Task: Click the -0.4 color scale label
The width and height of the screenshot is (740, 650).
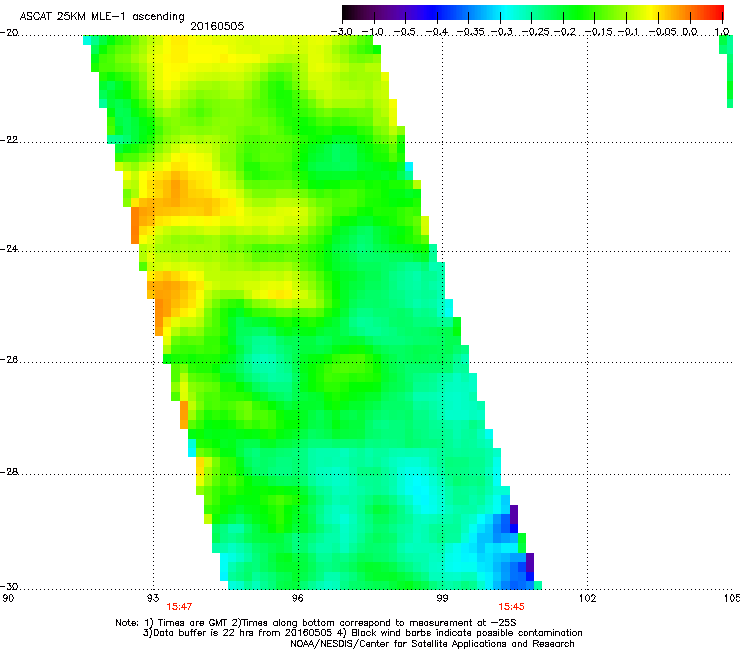Action: (x=437, y=32)
